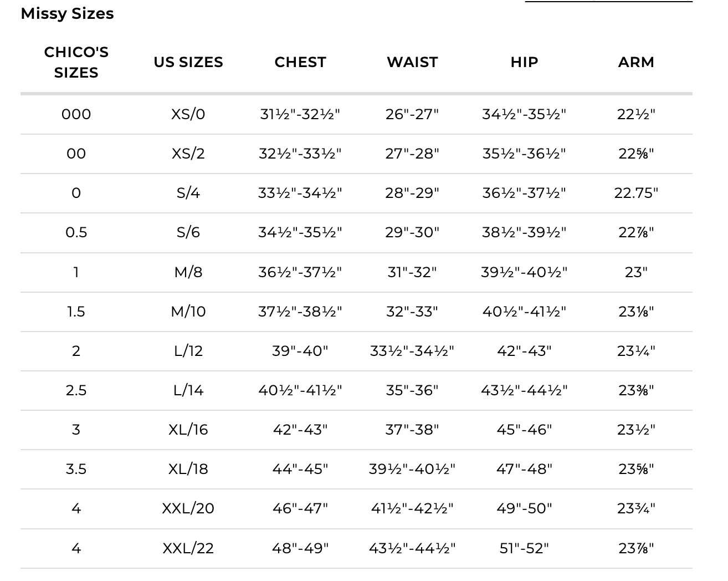
Task: Click the CHICO'S SIZES column header
Action: (76, 62)
